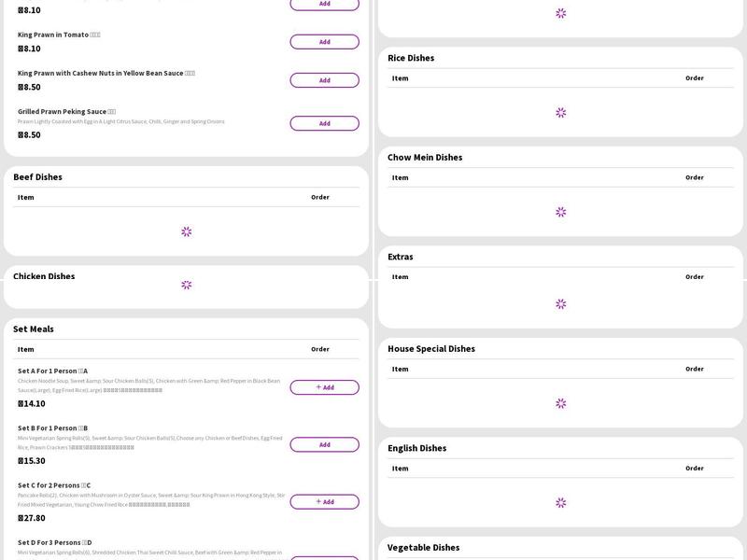The image size is (747, 560).
Task: Add Set B For 1 Person
Action: pyautogui.click(x=324, y=444)
